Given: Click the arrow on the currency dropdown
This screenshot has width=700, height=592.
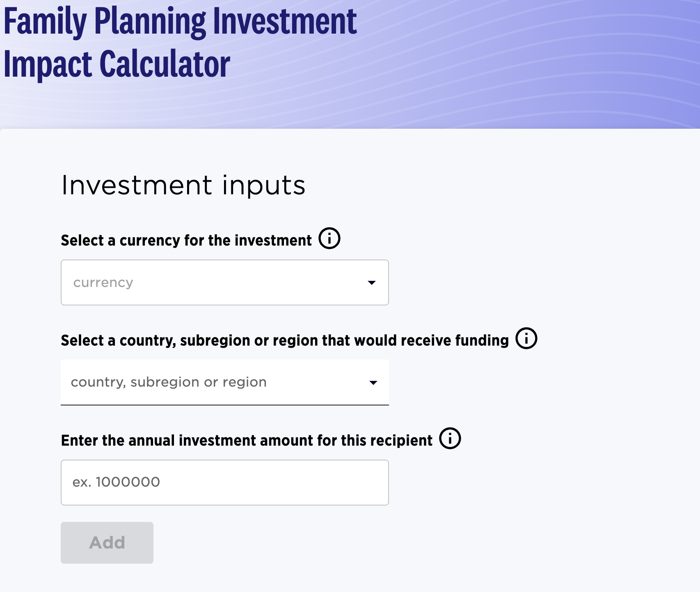Looking at the screenshot, I should [372, 283].
